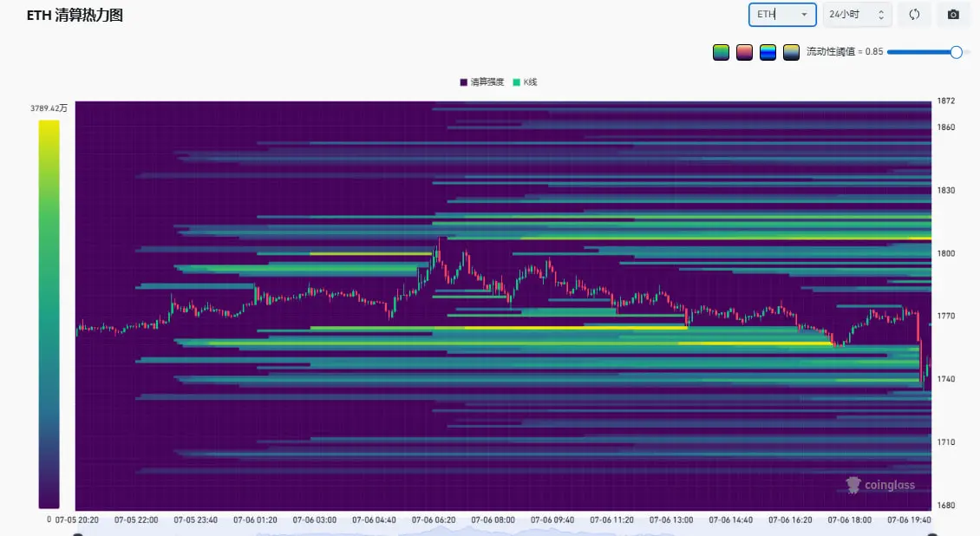Click the 1860 price axis label

(x=945, y=127)
